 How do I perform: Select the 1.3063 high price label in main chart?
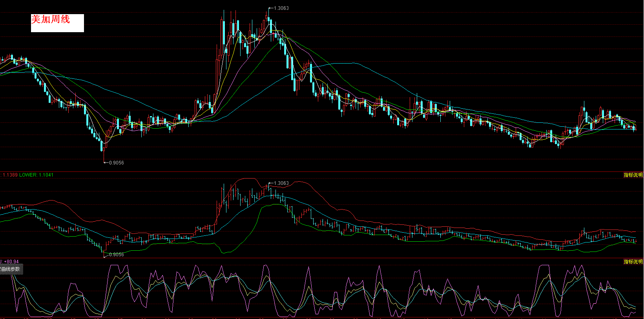(x=281, y=8)
